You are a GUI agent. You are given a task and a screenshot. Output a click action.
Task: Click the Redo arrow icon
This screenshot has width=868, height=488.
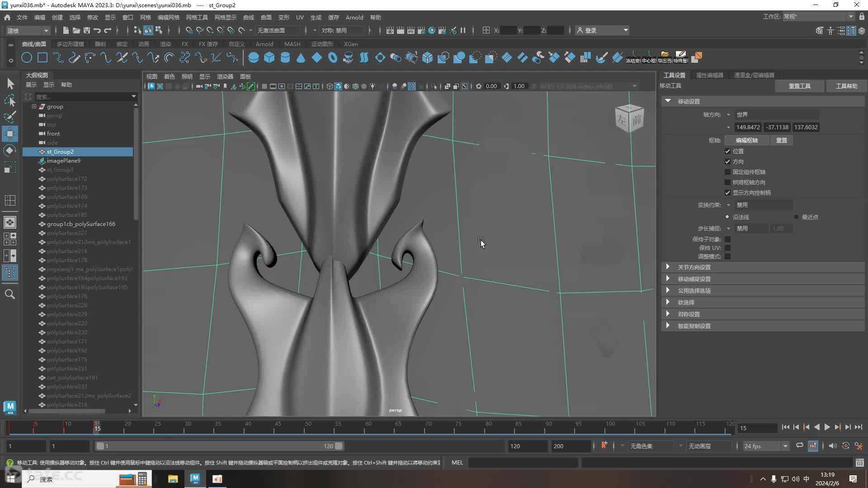(x=108, y=30)
